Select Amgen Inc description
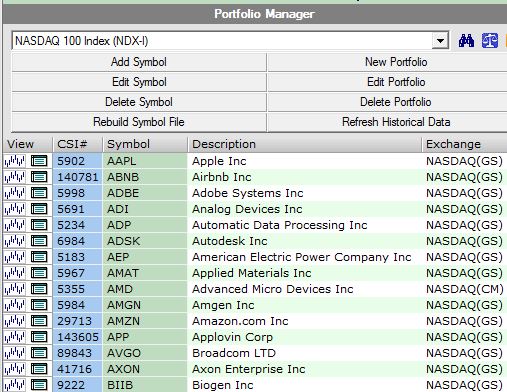Image resolution: width=507 pixels, height=392 pixels. [x=223, y=305]
